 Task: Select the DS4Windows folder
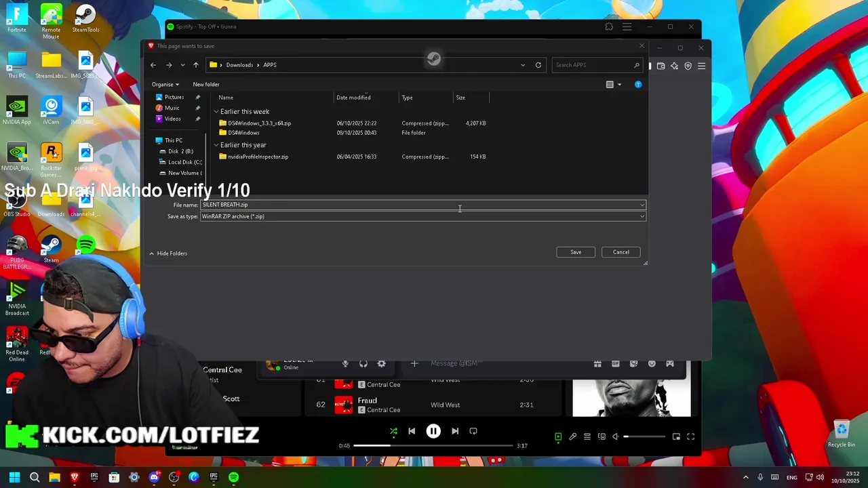pyautogui.click(x=243, y=133)
